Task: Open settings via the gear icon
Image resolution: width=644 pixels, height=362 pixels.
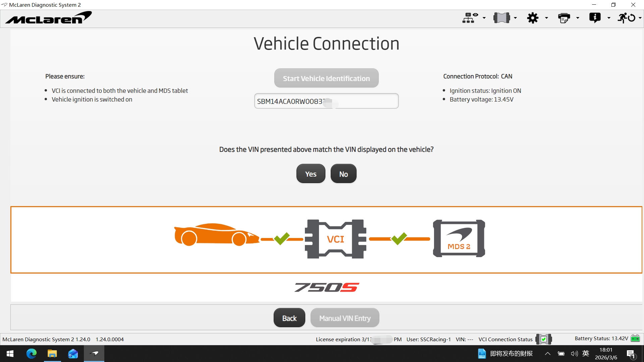Action: tap(533, 18)
